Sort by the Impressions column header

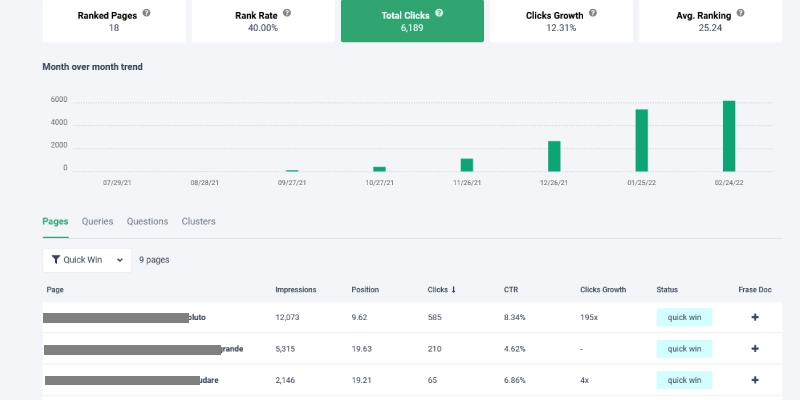coord(296,290)
